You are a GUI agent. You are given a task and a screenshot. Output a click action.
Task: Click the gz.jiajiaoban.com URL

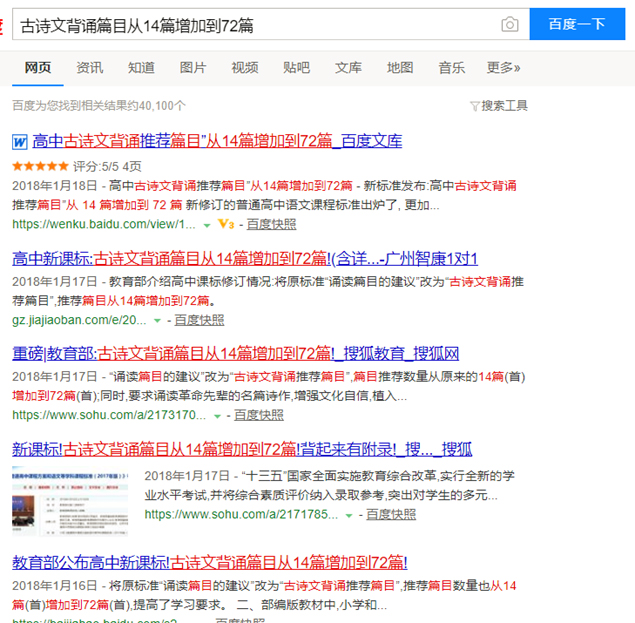click(79, 320)
